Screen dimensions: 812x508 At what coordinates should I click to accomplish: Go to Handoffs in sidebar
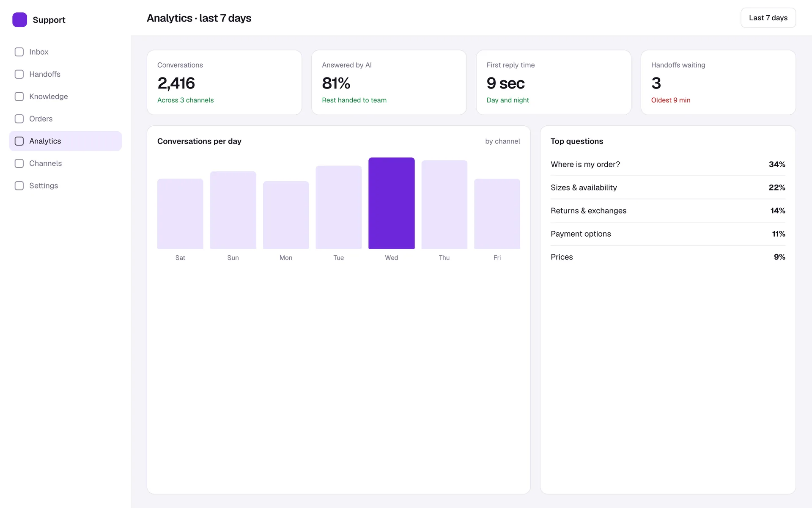point(65,74)
